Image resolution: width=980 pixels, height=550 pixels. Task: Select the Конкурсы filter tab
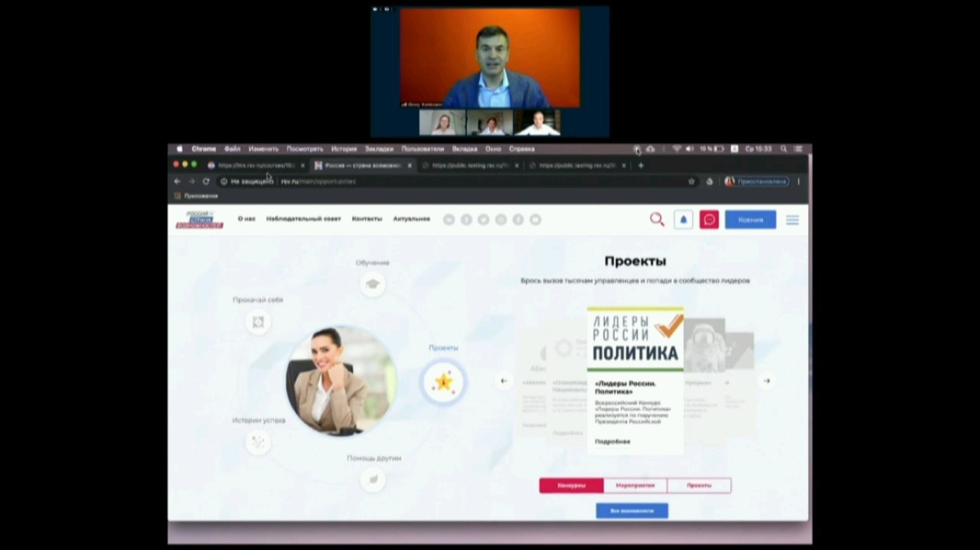coord(571,486)
